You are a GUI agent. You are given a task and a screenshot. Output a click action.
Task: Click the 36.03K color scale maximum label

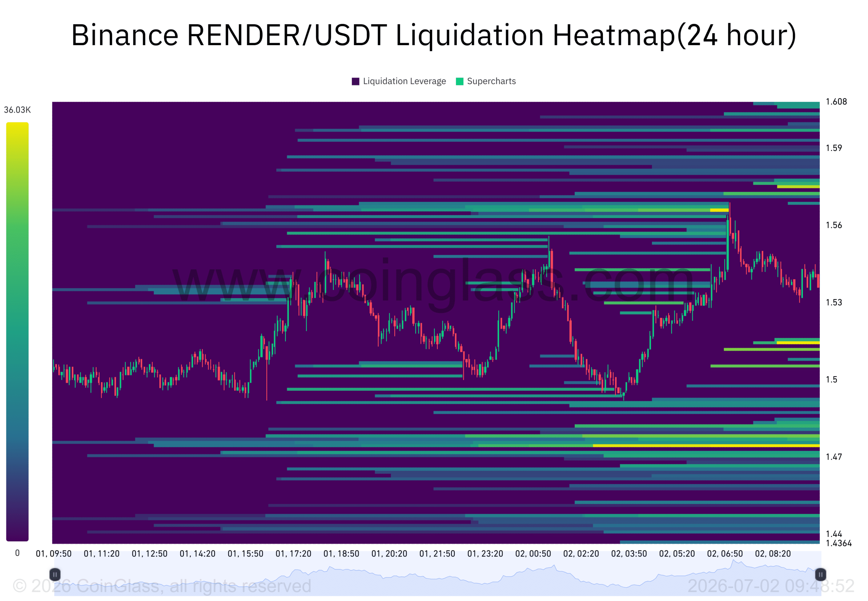point(17,110)
